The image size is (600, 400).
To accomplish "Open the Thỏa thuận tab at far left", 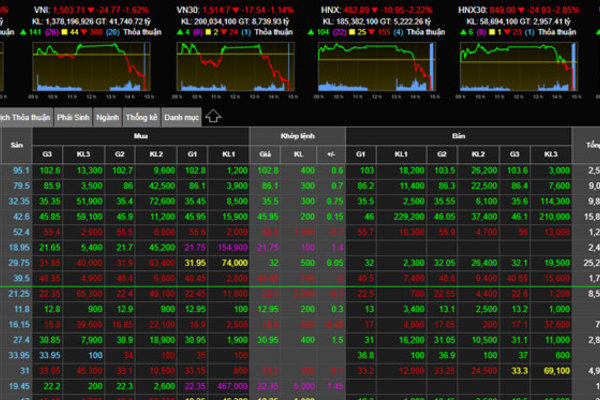I will 25,117.
